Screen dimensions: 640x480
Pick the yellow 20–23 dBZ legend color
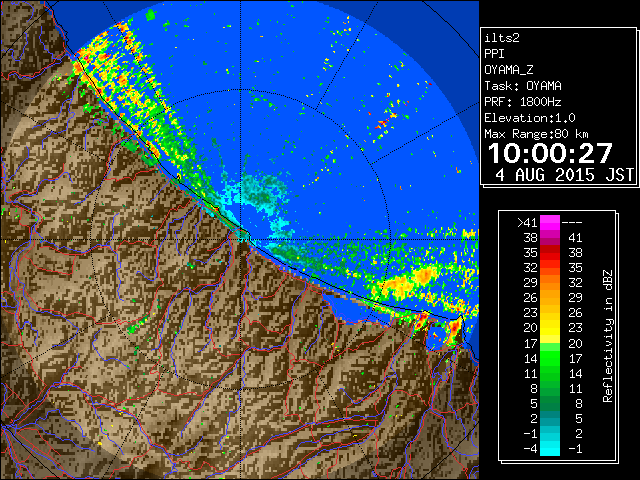point(550,328)
